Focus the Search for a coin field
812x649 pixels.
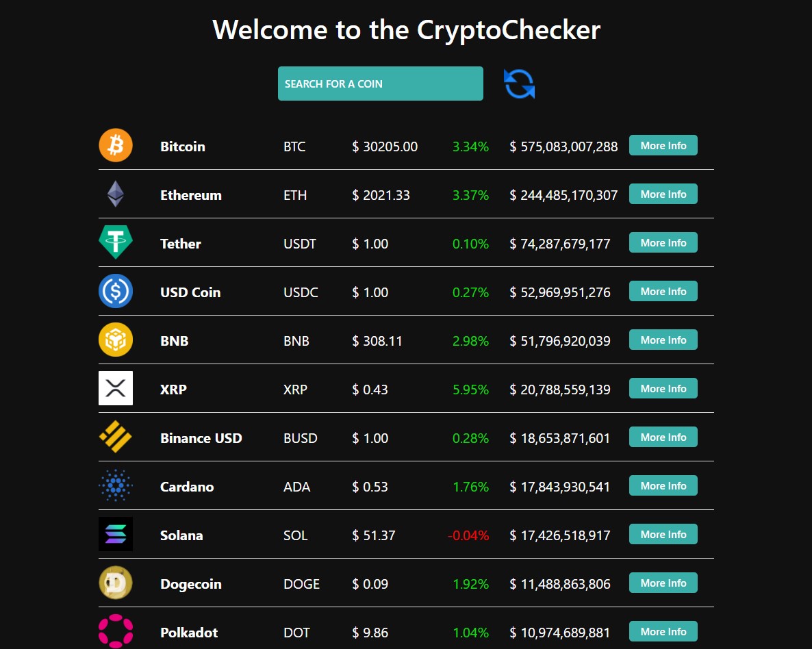(381, 84)
